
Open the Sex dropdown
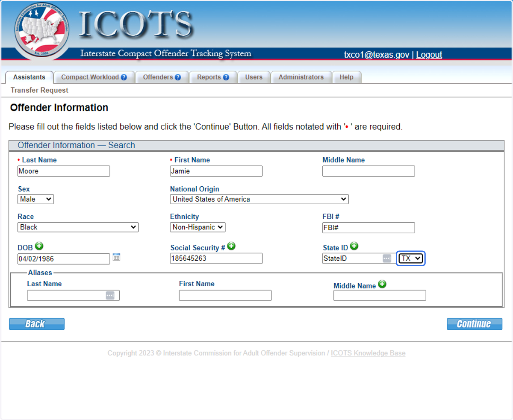coord(36,199)
